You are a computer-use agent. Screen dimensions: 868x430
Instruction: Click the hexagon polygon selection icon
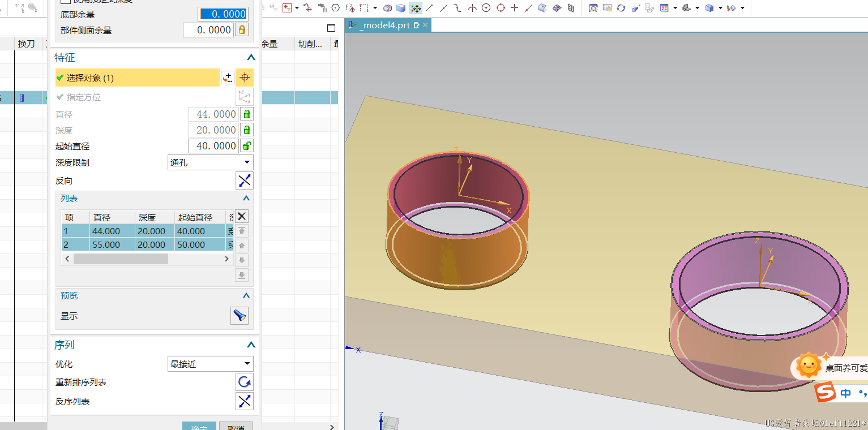click(336, 8)
